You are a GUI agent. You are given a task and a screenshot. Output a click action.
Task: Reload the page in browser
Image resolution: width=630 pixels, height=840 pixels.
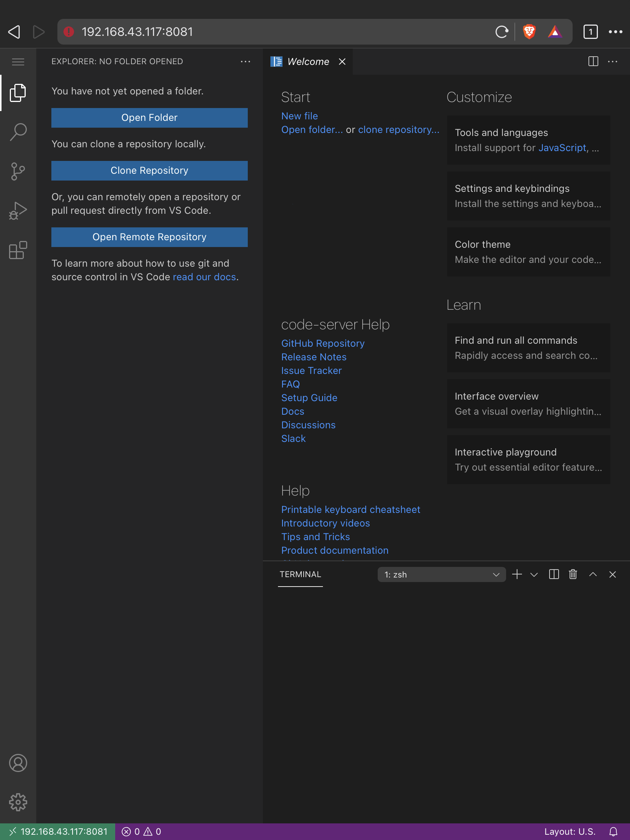coord(502,32)
